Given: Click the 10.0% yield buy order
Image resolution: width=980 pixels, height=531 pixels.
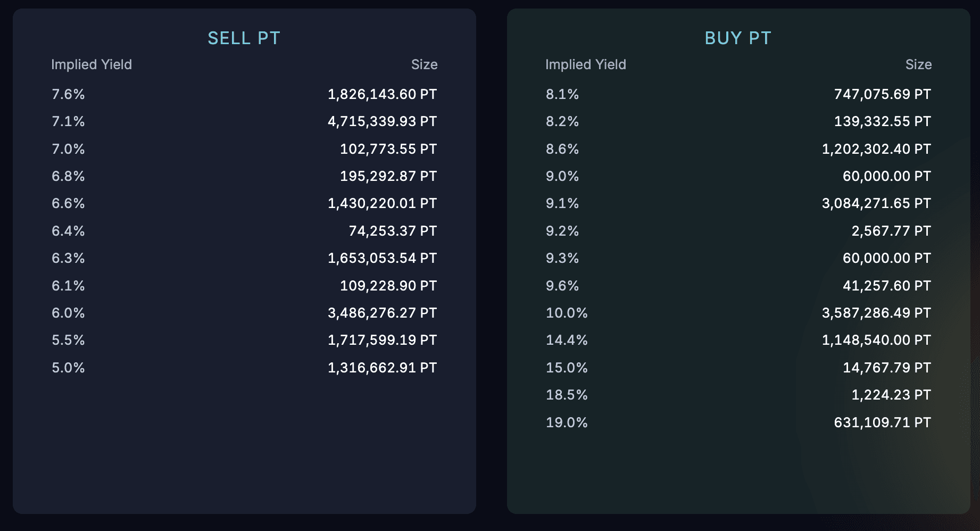Looking at the screenshot, I should tap(567, 313).
